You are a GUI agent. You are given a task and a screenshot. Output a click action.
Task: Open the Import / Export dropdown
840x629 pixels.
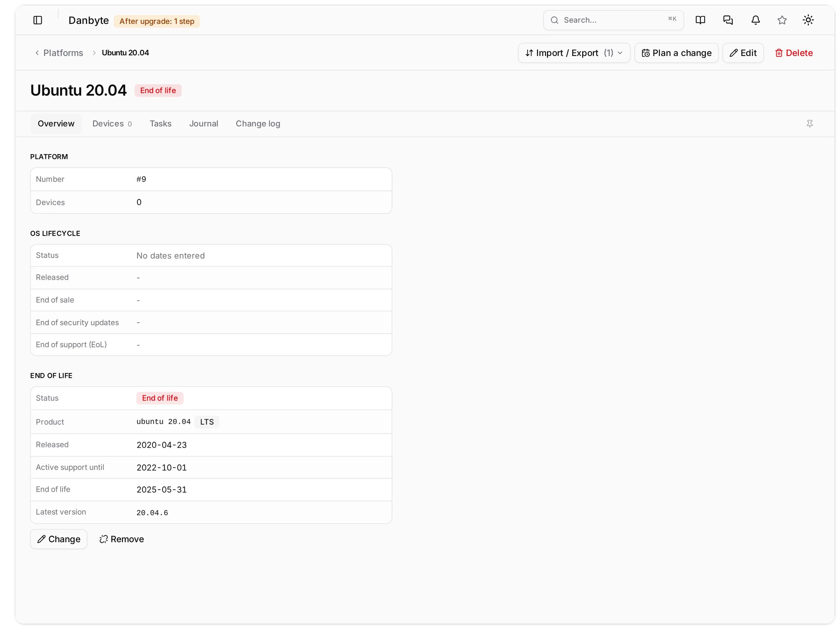click(x=574, y=53)
